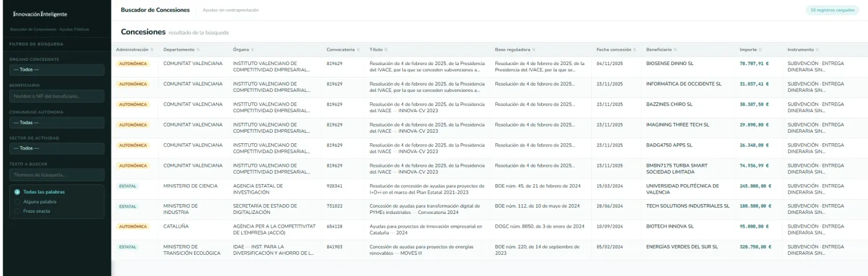Click the amount '31.037,41 €'
The height and width of the screenshot is (276, 868).
coord(755,84)
